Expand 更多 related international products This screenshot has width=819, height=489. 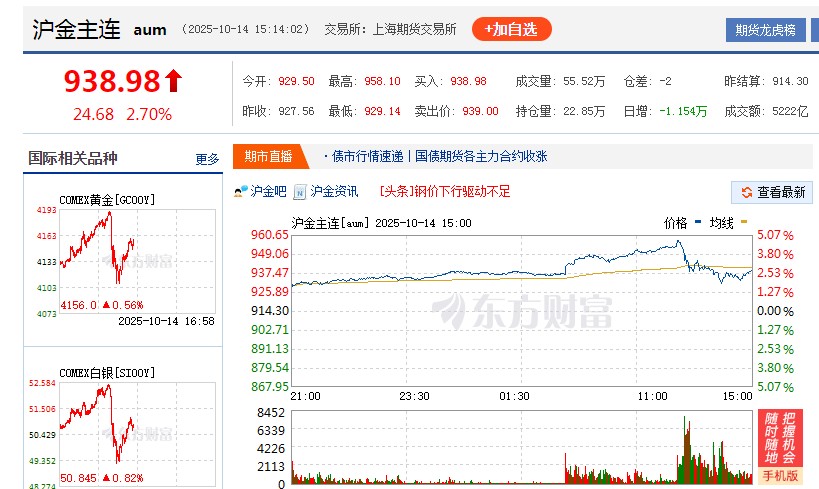(207, 159)
